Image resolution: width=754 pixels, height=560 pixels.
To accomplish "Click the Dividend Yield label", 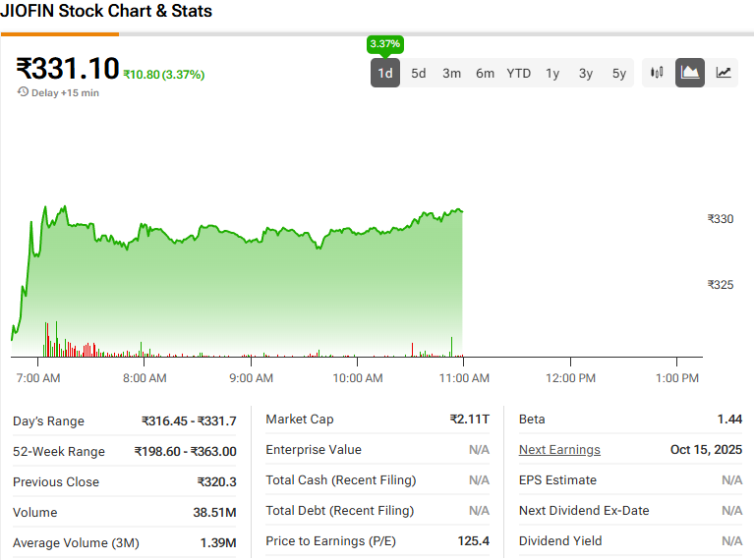I will click(x=560, y=540).
